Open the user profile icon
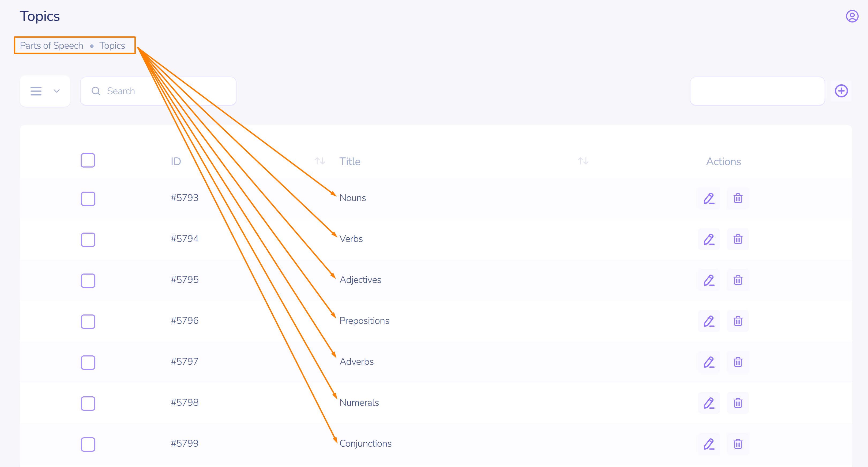Screen dimensions: 868x467 click(852, 16)
